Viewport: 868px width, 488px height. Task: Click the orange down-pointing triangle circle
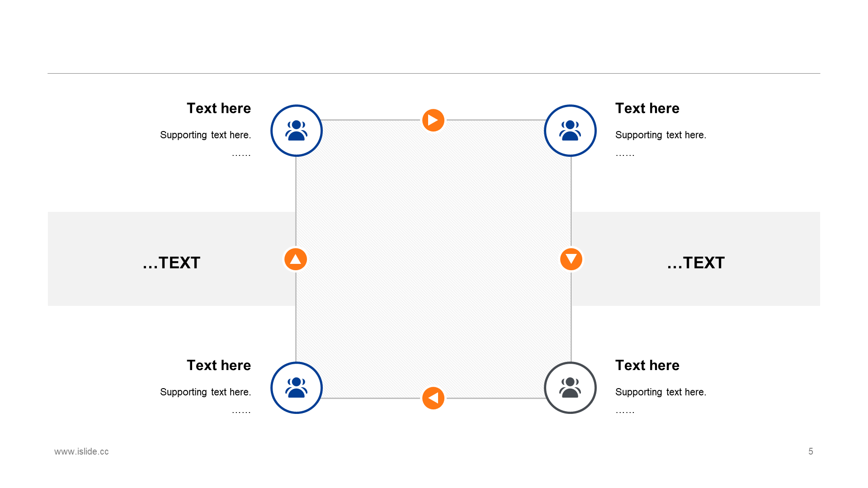571,259
